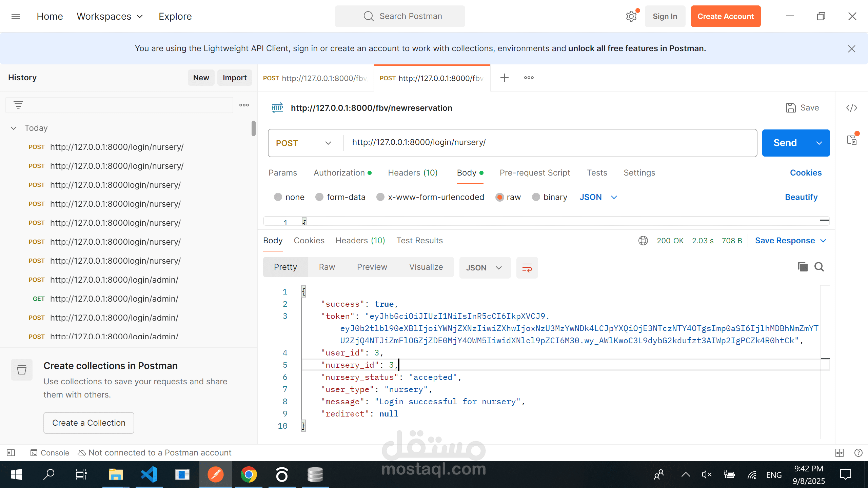Screen dimensions: 868x488
Task: Click the HTTP request type icon
Action: tap(277, 108)
